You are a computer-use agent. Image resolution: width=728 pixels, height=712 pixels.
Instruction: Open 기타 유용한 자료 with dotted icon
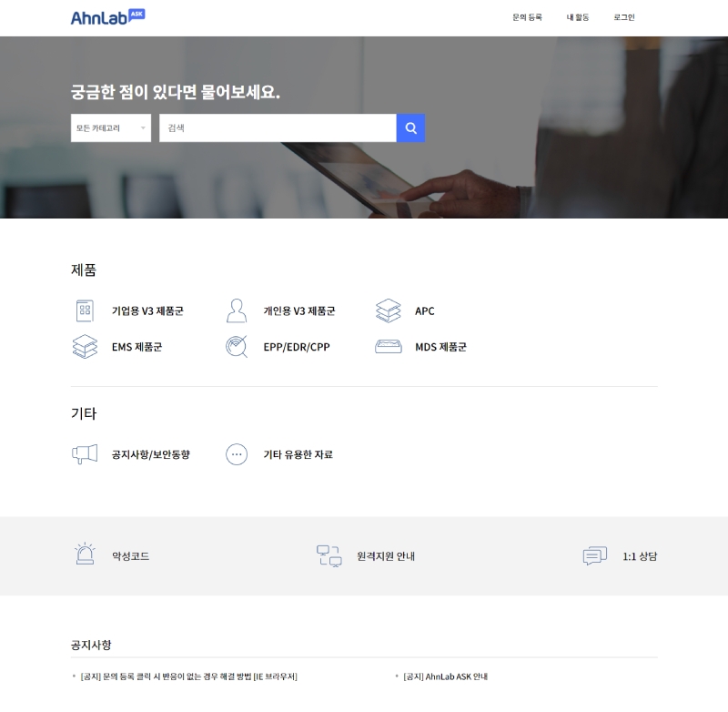tap(237, 454)
